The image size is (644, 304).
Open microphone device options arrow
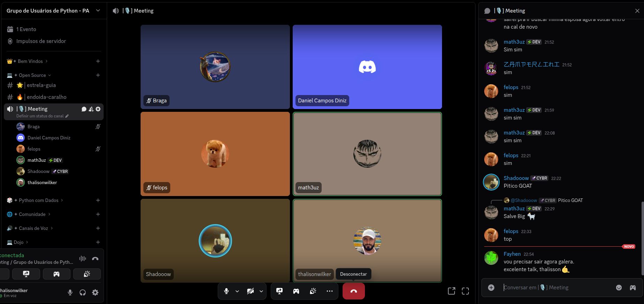pyautogui.click(x=237, y=291)
